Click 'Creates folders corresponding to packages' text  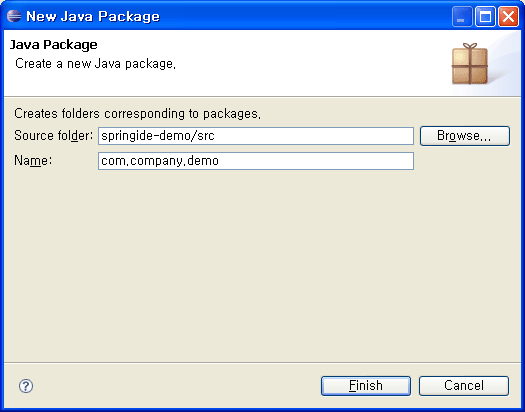coord(137,114)
